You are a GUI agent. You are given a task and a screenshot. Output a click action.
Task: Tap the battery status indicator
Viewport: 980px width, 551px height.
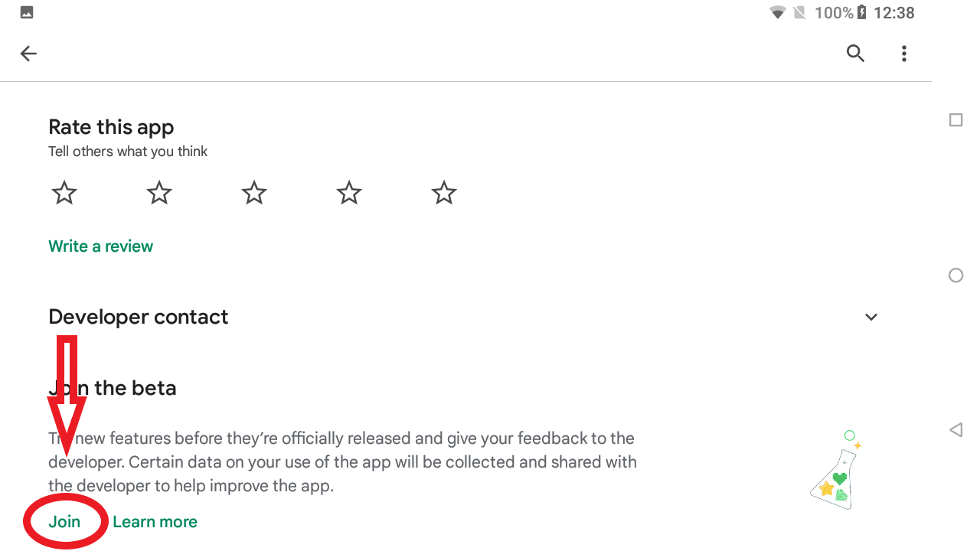[x=861, y=12]
